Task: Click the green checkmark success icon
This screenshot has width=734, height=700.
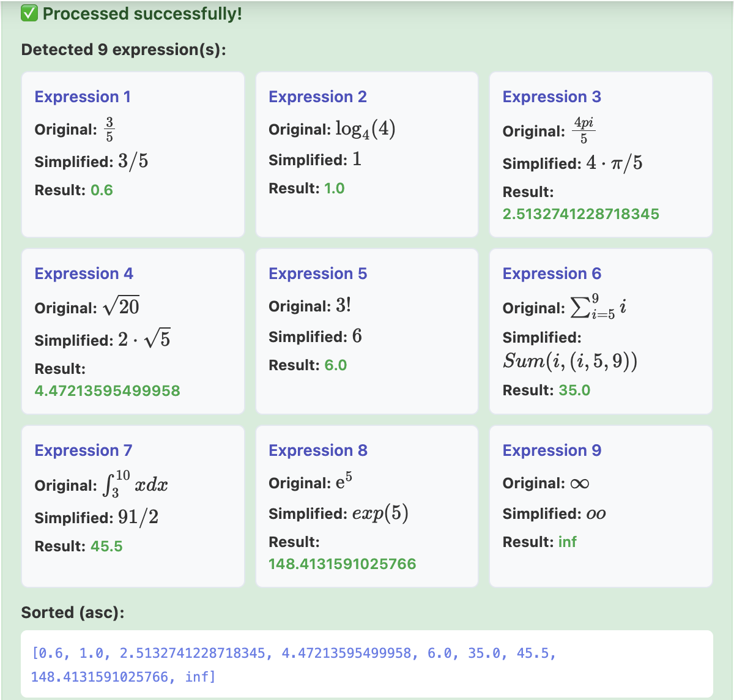Action: coord(29,13)
